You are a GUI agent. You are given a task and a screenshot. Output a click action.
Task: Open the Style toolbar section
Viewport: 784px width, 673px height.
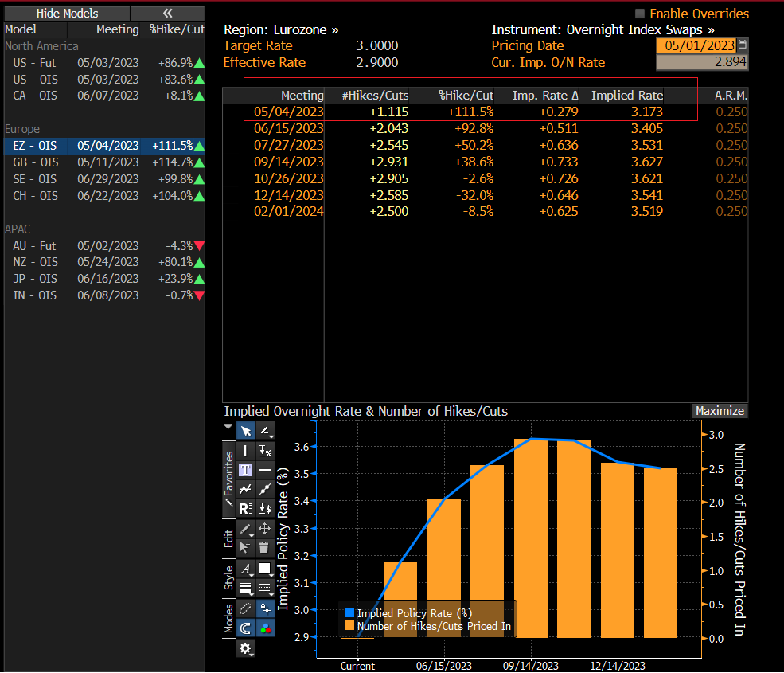[228, 578]
